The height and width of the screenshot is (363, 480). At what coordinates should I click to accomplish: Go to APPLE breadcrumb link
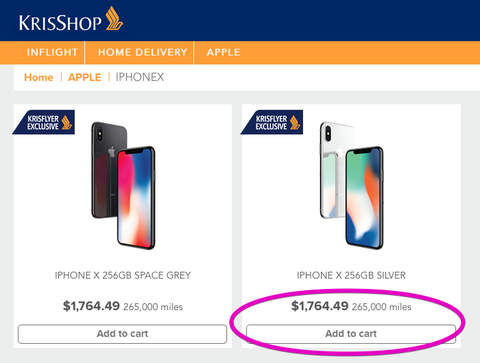tap(85, 77)
